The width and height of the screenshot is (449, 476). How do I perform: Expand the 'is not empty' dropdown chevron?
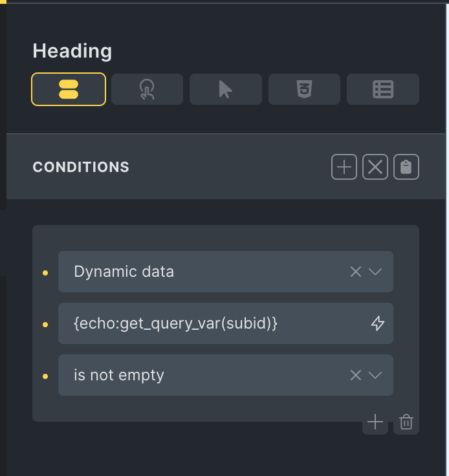coord(375,375)
